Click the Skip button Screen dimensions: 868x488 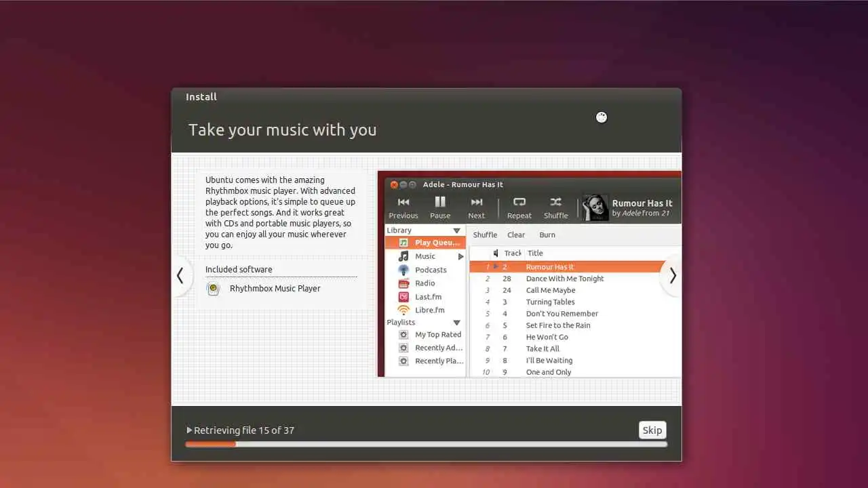tap(652, 430)
